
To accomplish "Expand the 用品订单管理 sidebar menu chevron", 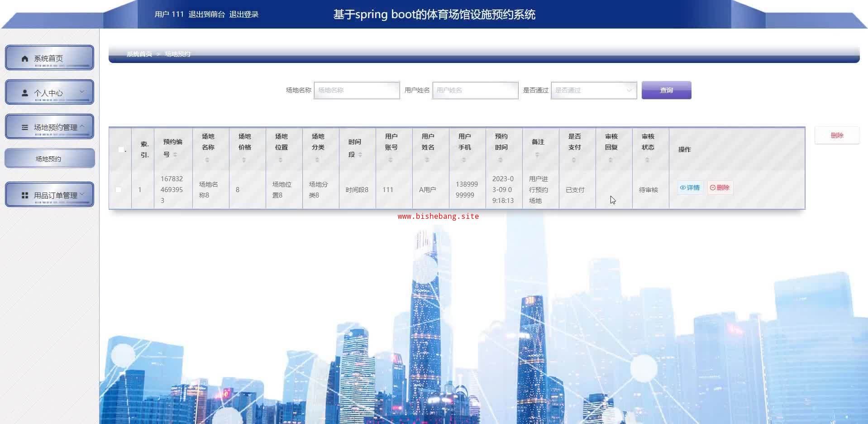I will pos(82,194).
